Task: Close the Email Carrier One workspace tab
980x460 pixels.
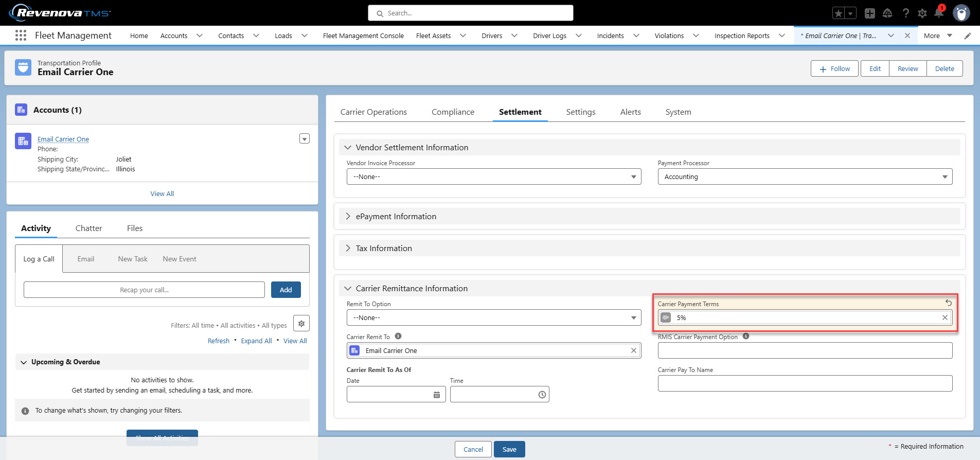Action: 907,36
